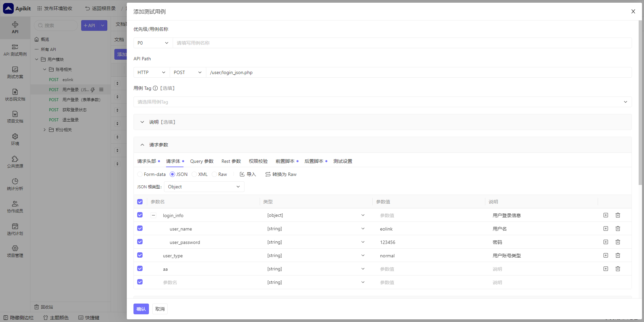Uncheck the login_info row checkbox

[x=140, y=215]
